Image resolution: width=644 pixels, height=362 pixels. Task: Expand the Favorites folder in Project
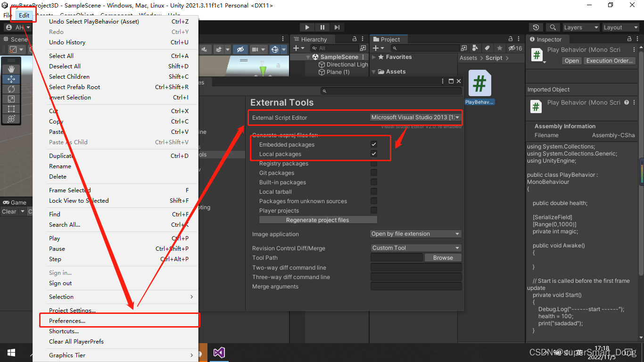tap(374, 57)
